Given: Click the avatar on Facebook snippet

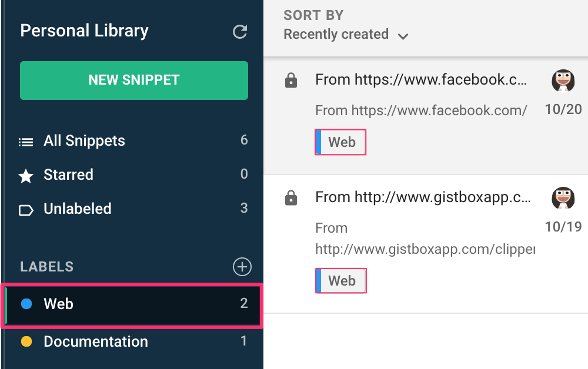Looking at the screenshot, I should tap(563, 80).
